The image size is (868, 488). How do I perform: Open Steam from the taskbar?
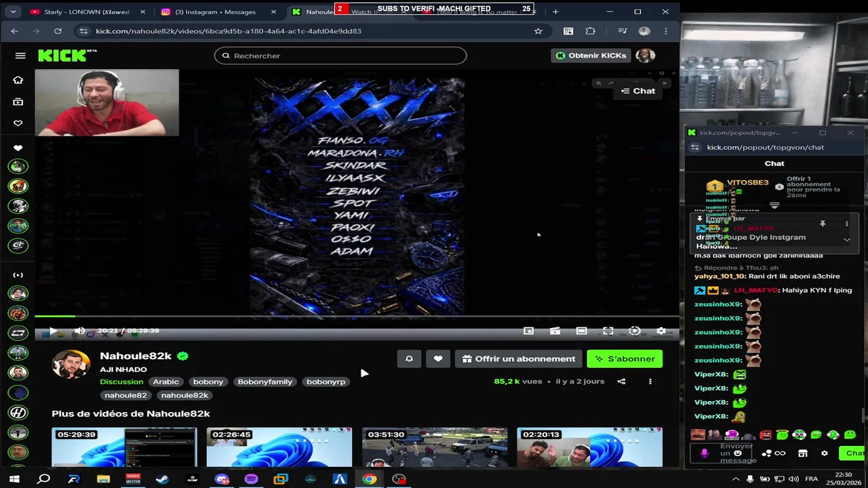click(x=162, y=479)
